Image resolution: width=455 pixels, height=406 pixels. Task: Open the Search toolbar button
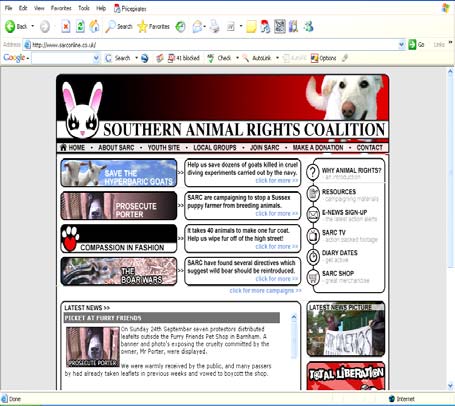[119, 27]
